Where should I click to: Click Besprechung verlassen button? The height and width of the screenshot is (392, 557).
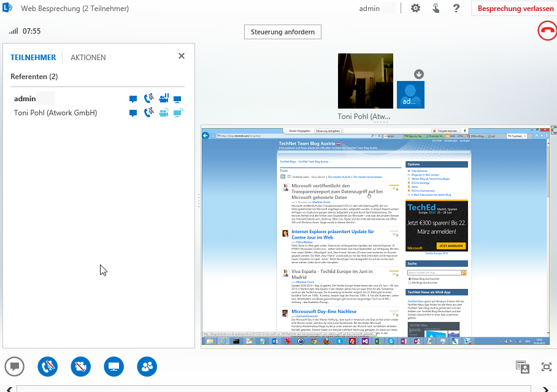tap(515, 9)
